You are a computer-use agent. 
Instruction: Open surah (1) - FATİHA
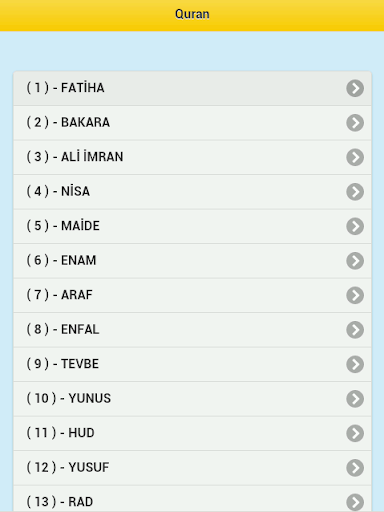(x=192, y=88)
